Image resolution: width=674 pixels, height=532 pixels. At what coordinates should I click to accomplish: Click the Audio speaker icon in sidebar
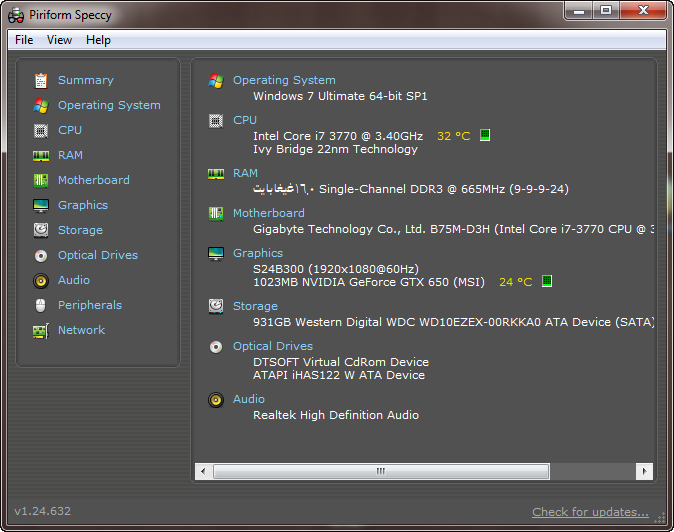pos(41,281)
